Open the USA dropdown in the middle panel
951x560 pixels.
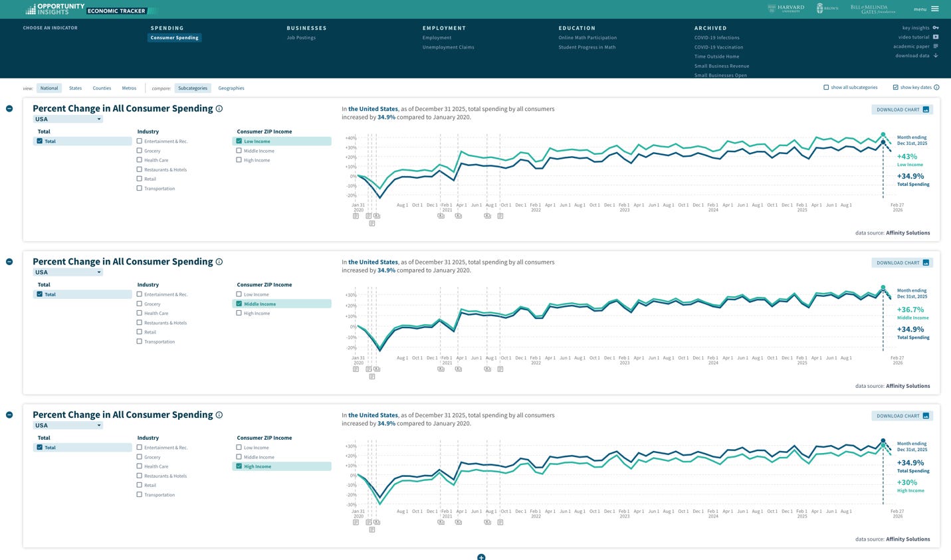click(68, 272)
